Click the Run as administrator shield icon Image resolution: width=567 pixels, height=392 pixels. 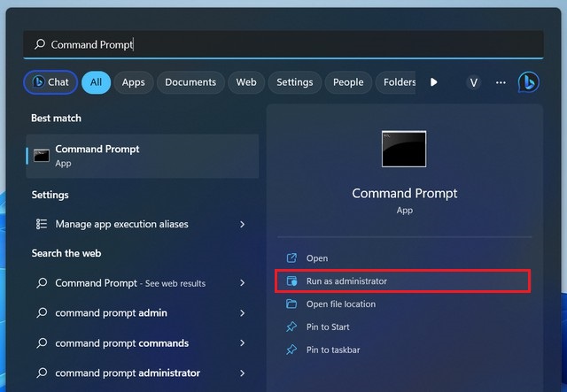291,281
